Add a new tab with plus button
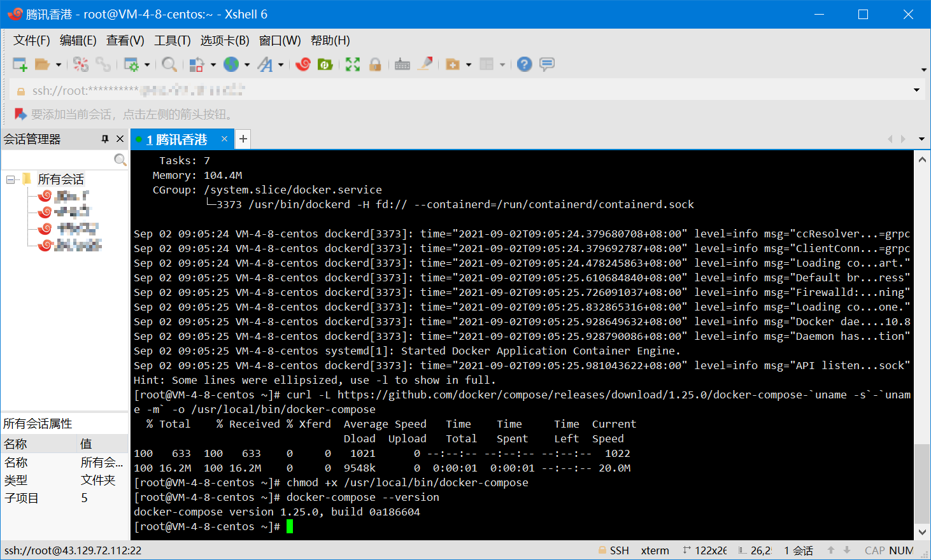 pos(243,139)
